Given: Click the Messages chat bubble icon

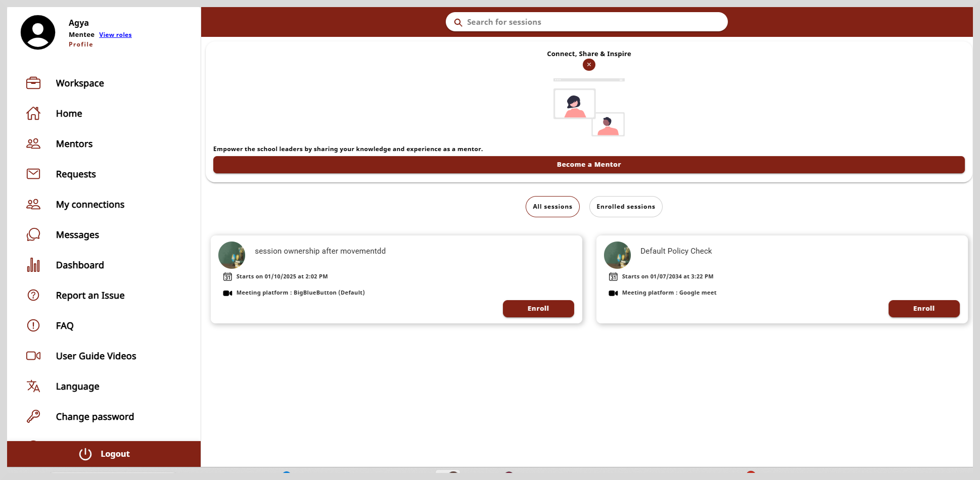Looking at the screenshot, I should click(33, 234).
